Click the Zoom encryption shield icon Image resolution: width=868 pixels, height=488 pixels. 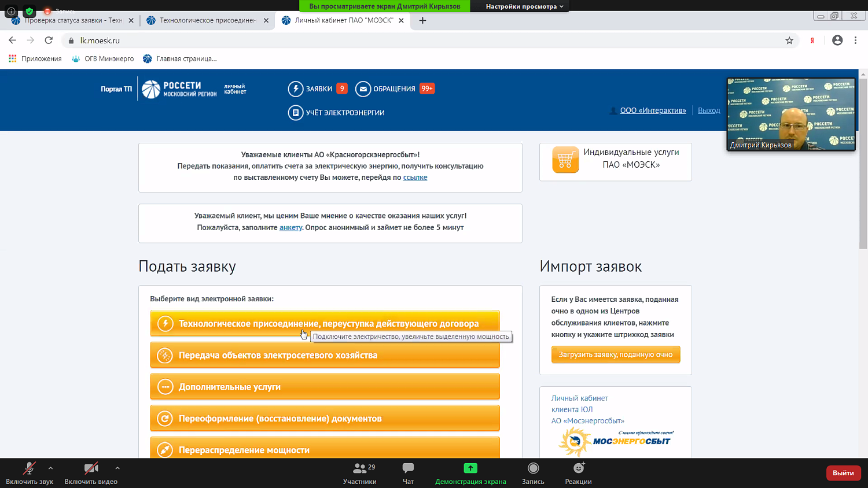[29, 11]
